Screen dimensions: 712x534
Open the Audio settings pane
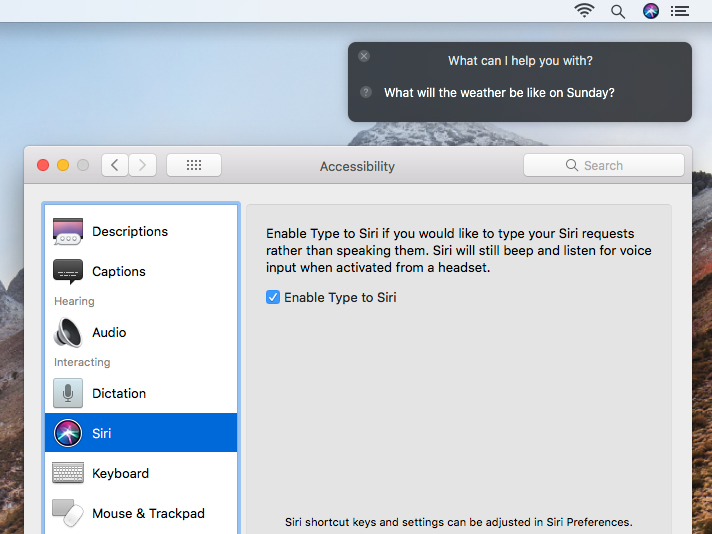[141, 332]
